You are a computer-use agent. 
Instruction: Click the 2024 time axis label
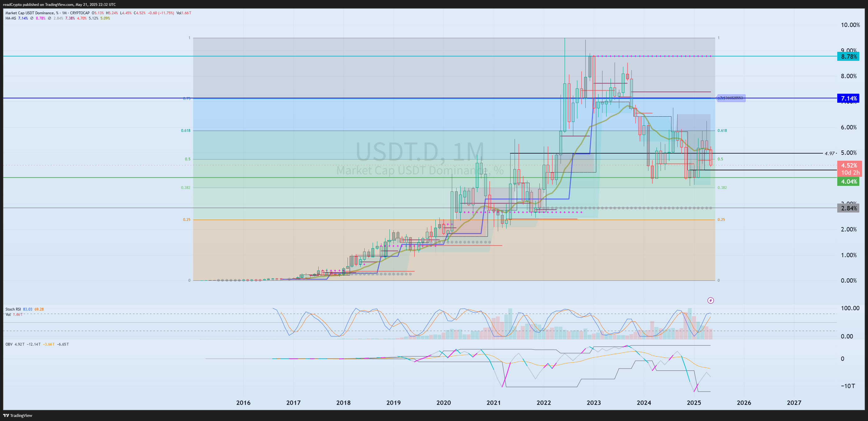click(643, 402)
